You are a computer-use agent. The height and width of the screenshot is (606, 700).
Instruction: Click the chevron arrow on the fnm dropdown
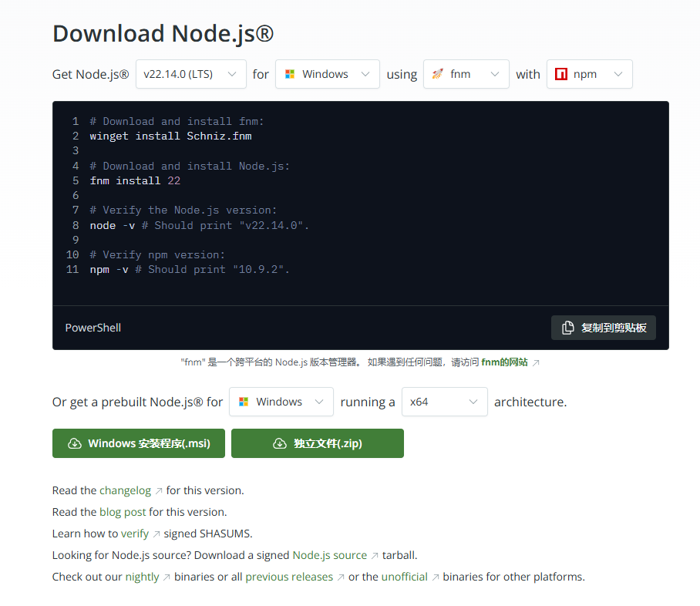495,74
